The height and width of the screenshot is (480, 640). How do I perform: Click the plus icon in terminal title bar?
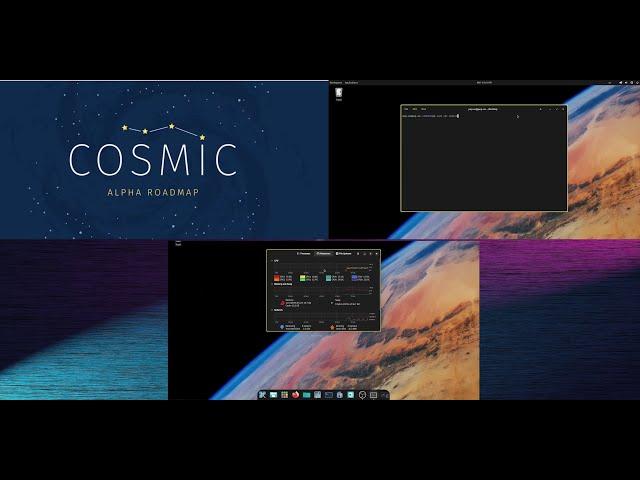click(540, 109)
